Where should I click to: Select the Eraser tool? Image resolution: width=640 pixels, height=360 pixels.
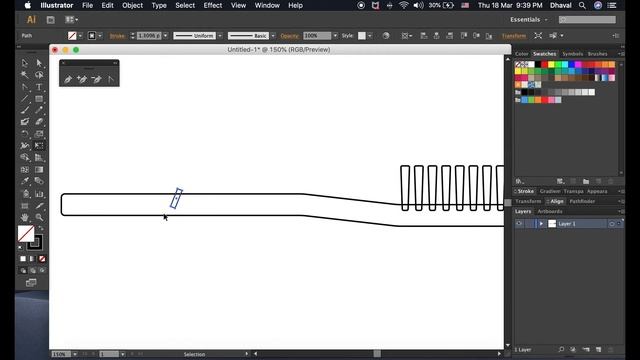point(39,122)
